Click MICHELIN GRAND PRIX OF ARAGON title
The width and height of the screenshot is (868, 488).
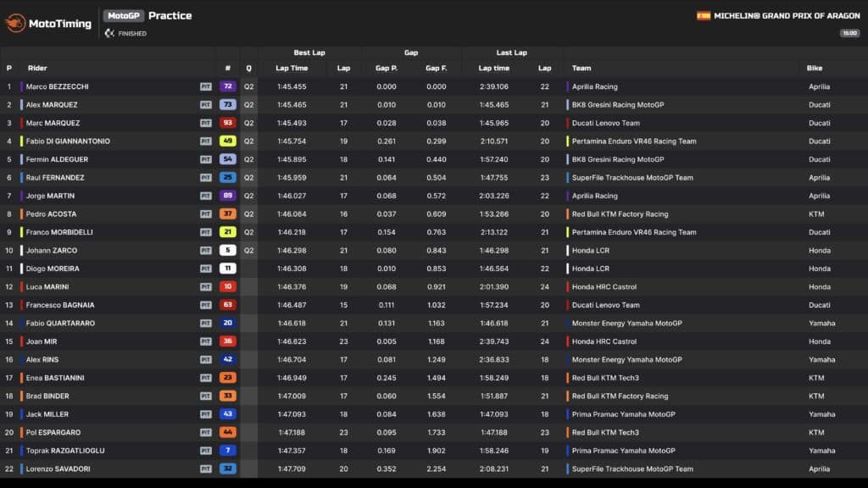(x=787, y=16)
